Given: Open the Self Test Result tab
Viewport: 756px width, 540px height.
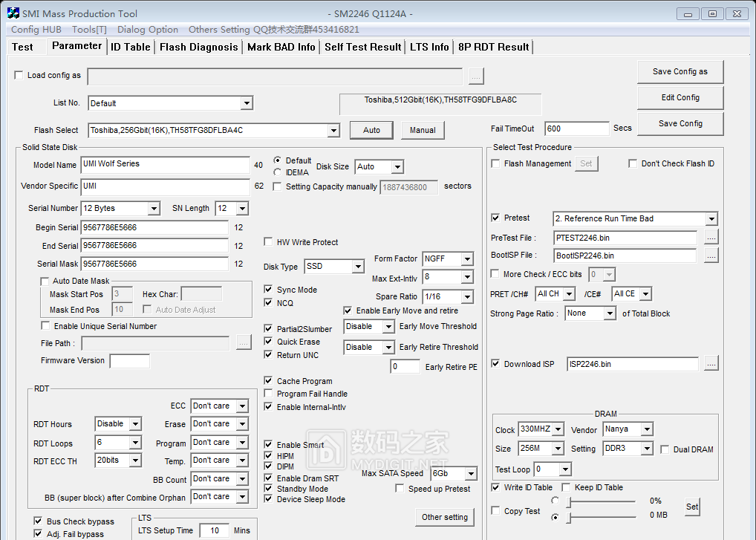Looking at the screenshot, I should coord(362,47).
